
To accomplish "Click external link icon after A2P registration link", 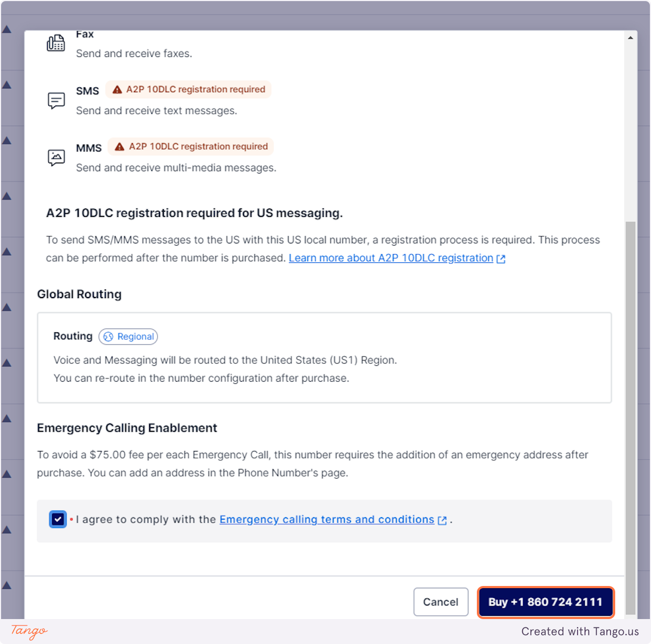I will 501,259.
